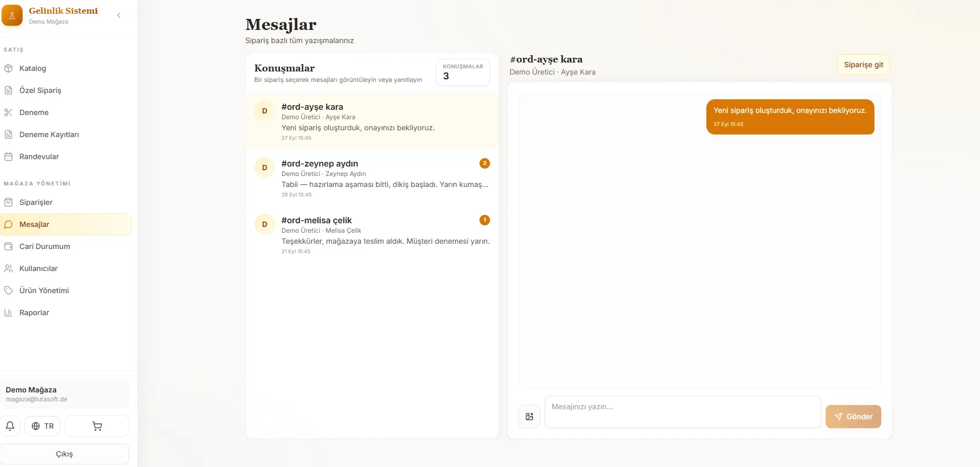Open Katalog in the sidebar
The height and width of the screenshot is (467, 980).
[x=66, y=68]
